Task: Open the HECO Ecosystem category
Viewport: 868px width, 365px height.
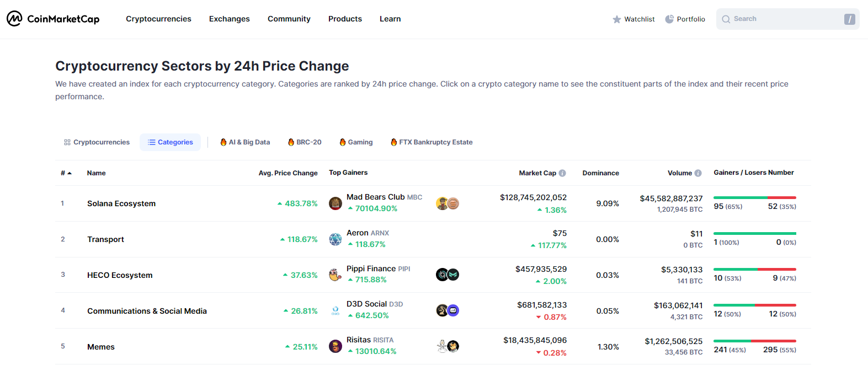Action: coord(120,275)
